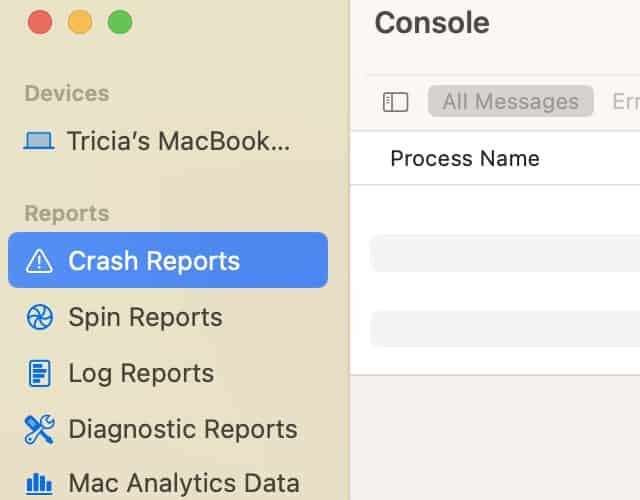Switch to the Errors filter tab
Image resolution: width=640 pixels, height=500 pixels.
click(x=626, y=102)
